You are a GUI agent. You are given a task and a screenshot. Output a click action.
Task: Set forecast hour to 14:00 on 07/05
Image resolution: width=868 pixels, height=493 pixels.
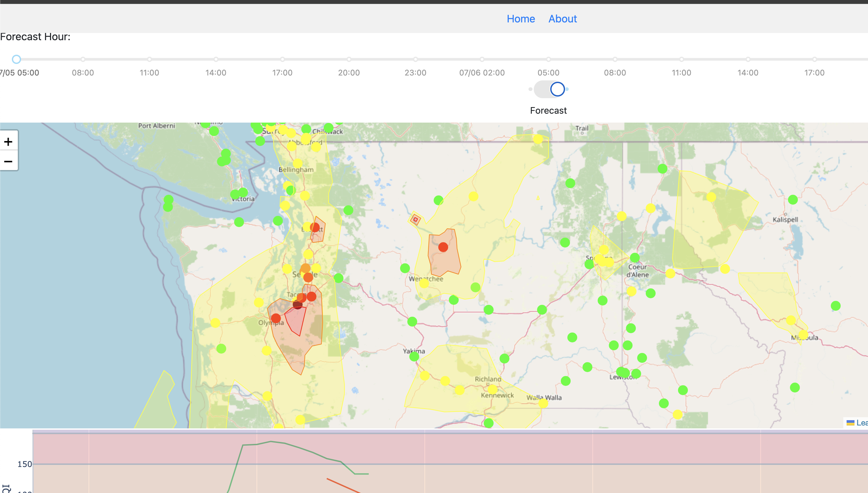(x=216, y=59)
